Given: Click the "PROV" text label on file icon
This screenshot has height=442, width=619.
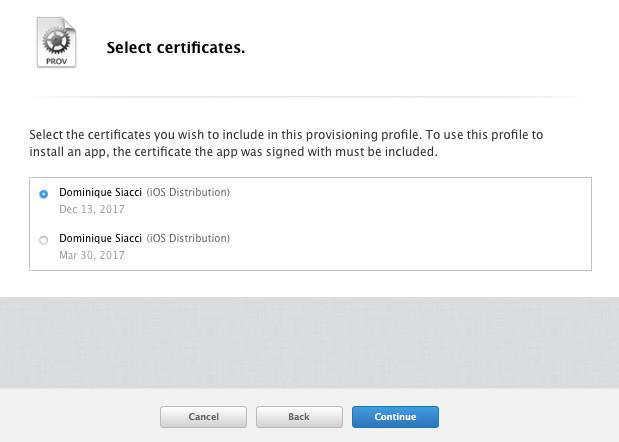Looking at the screenshot, I should pyautogui.click(x=56, y=61).
